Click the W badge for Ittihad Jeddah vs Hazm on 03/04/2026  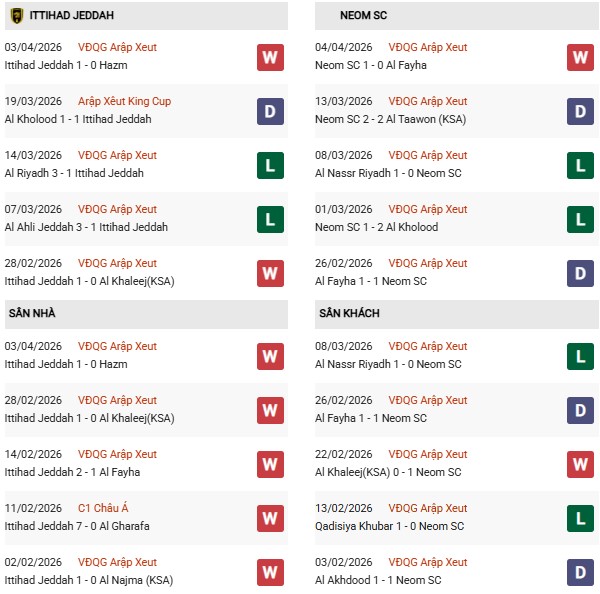point(270,57)
